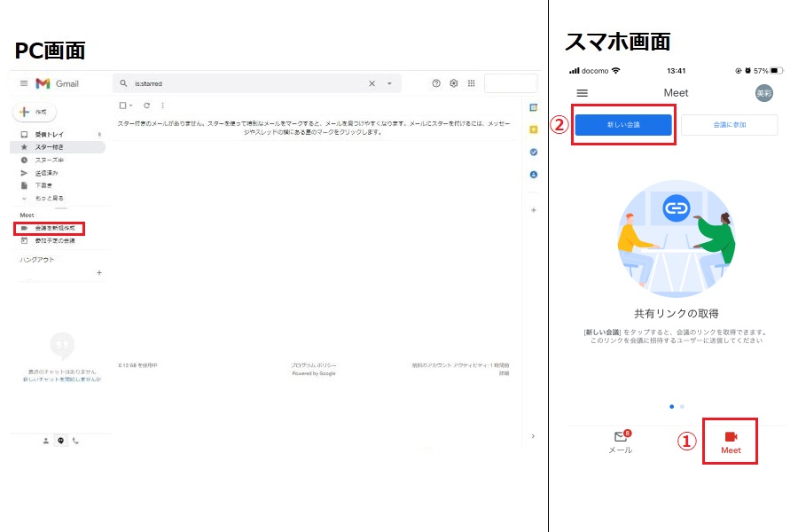Open the Google apps grid launcher
This screenshot has width=798, height=532.
coord(471,83)
